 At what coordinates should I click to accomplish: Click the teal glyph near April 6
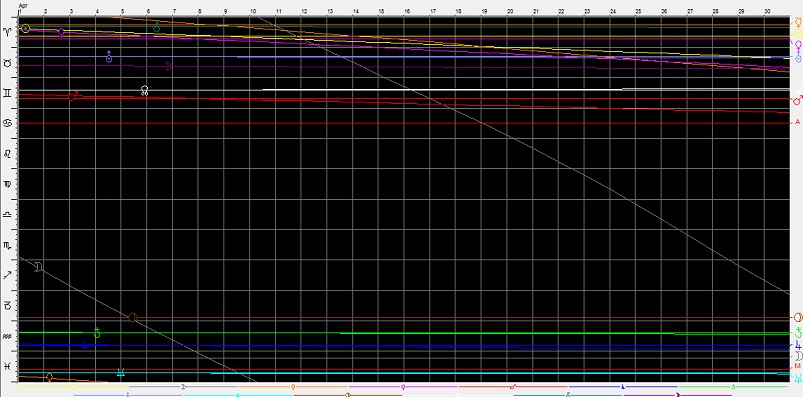point(157,28)
